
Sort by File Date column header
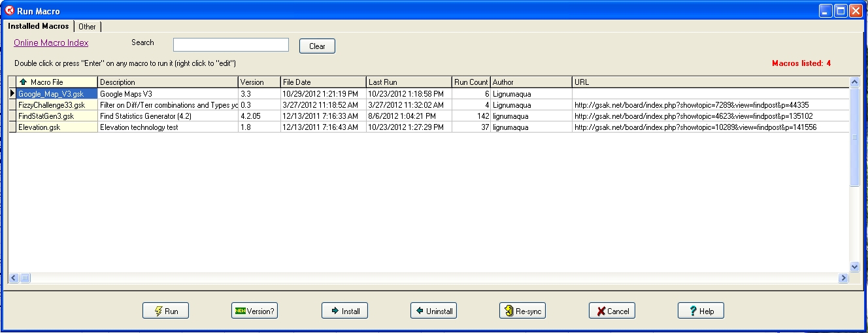(x=324, y=82)
